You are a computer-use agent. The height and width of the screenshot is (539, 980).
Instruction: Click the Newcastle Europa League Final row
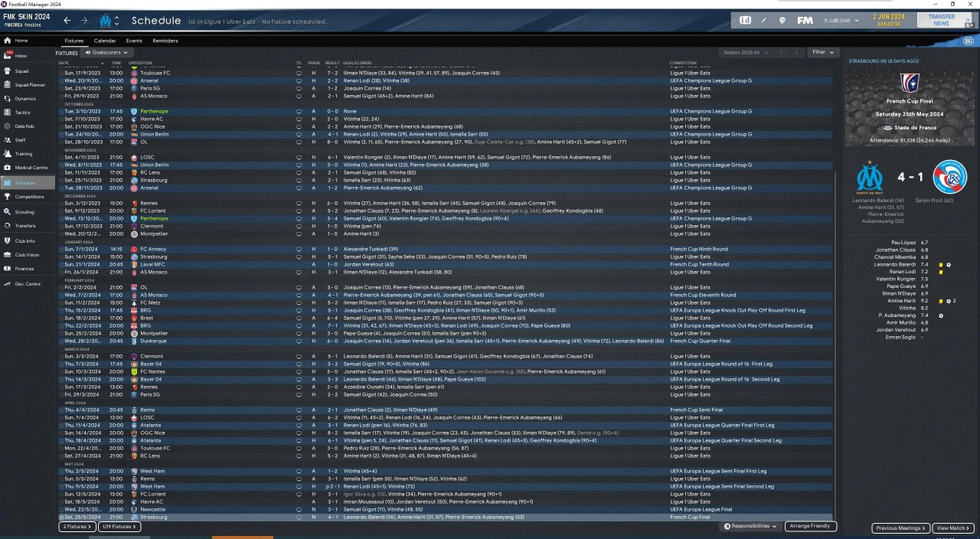[x=446, y=509]
